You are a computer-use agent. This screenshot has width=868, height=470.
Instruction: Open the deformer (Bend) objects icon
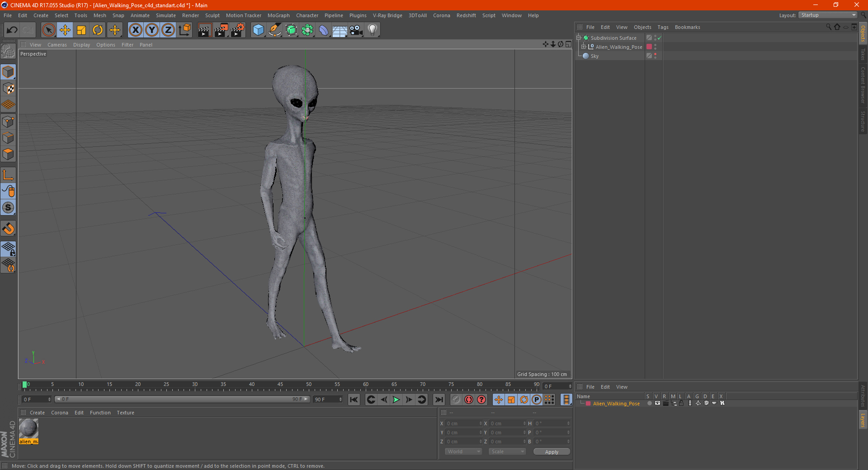(324, 30)
